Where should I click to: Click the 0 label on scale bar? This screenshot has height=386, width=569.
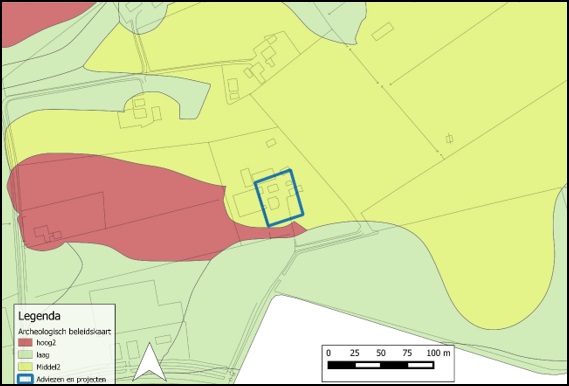[328, 353]
